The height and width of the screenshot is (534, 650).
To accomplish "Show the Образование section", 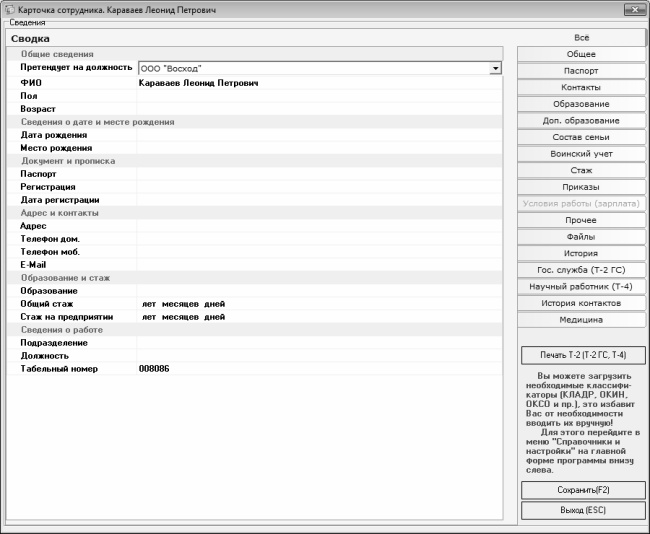I will pos(581,104).
